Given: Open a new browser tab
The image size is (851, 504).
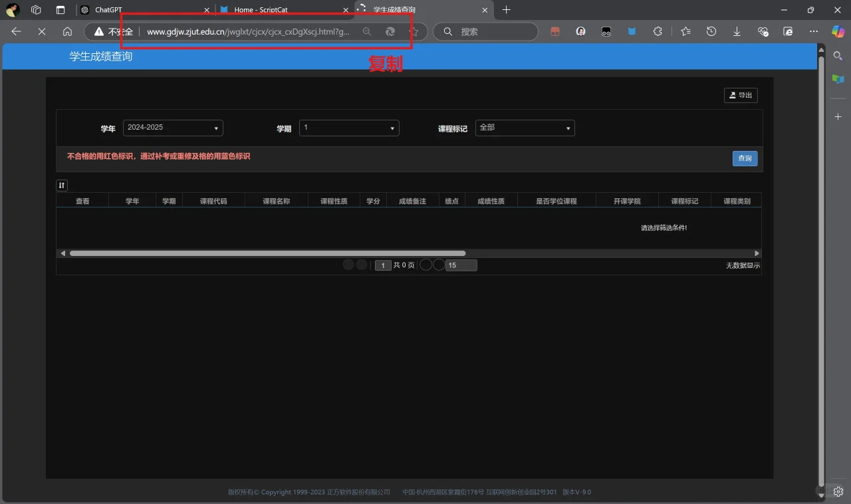Looking at the screenshot, I should click(507, 10).
